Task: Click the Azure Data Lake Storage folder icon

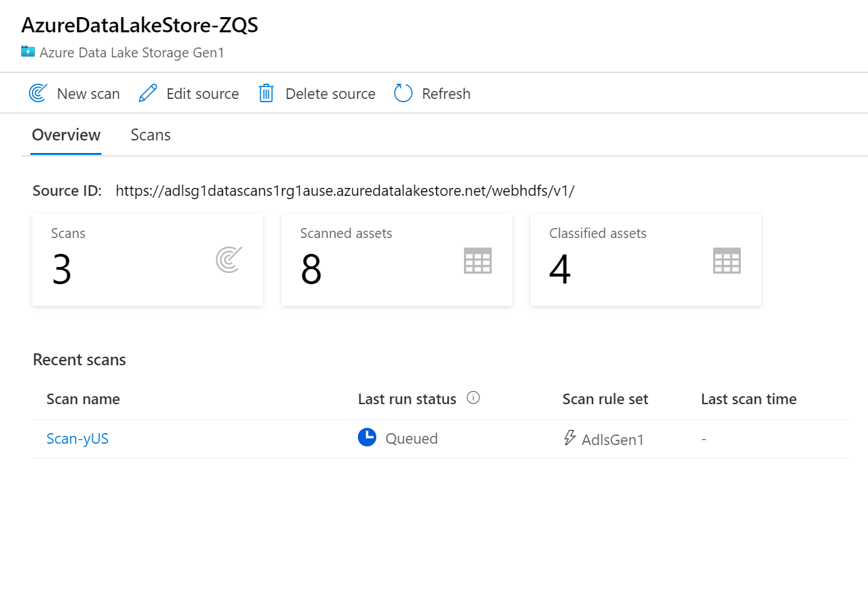Action: click(28, 51)
